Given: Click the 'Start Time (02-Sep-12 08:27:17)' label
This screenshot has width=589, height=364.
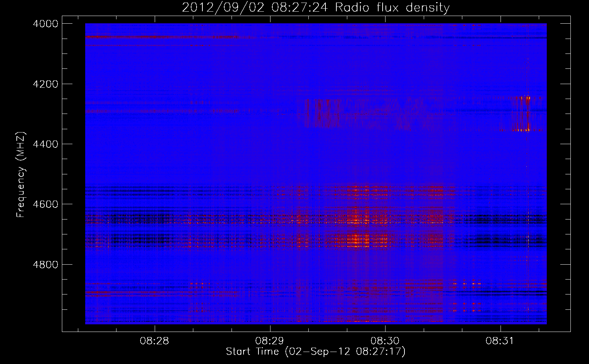Looking at the screenshot, I should tap(316, 352).
